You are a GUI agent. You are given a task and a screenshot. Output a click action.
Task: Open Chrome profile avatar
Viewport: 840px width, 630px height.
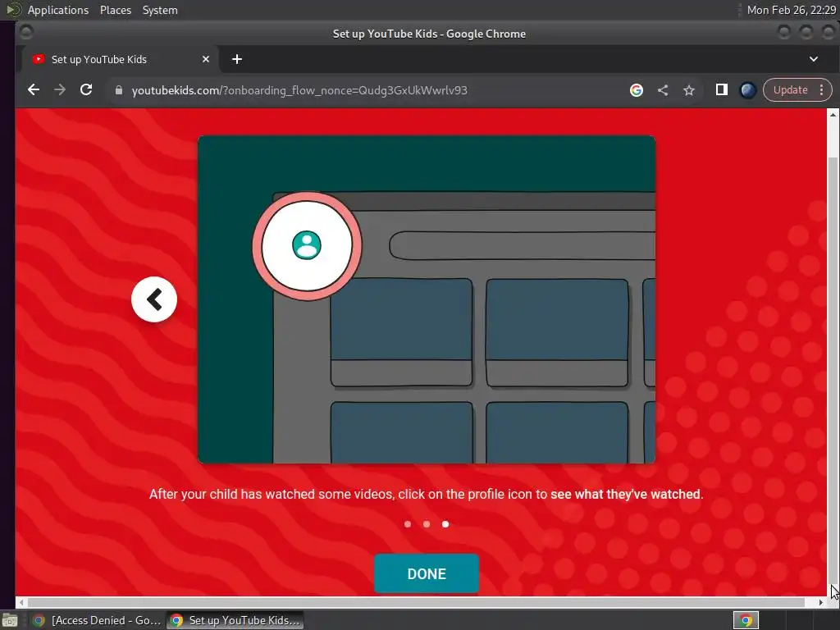pyautogui.click(x=748, y=90)
